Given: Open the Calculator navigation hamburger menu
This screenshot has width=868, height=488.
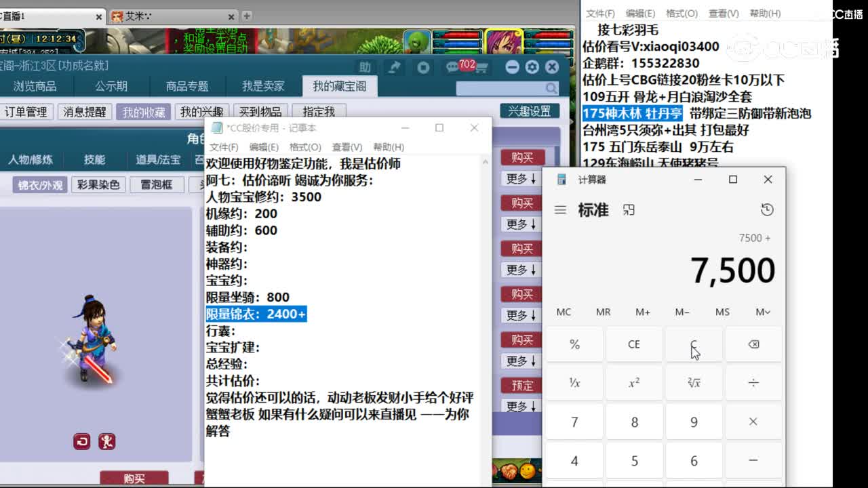Looking at the screenshot, I should (561, 210).
